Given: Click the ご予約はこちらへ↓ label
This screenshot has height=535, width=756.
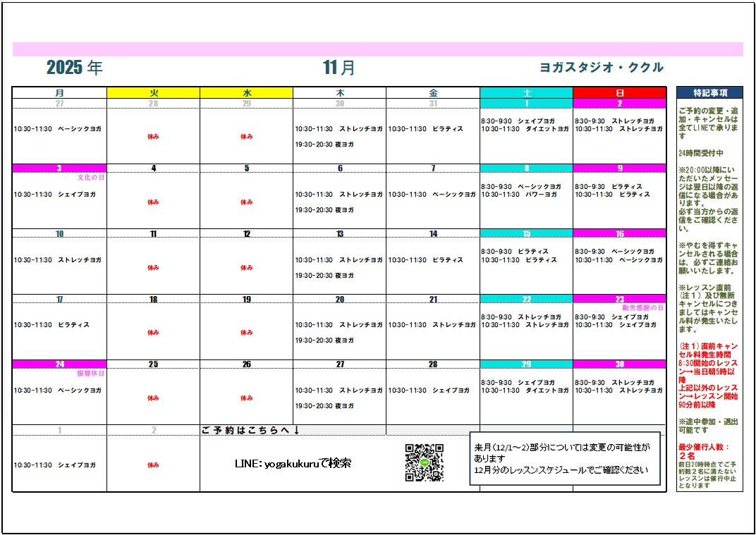Looking at the screenshot, I should tap(251, 430).
